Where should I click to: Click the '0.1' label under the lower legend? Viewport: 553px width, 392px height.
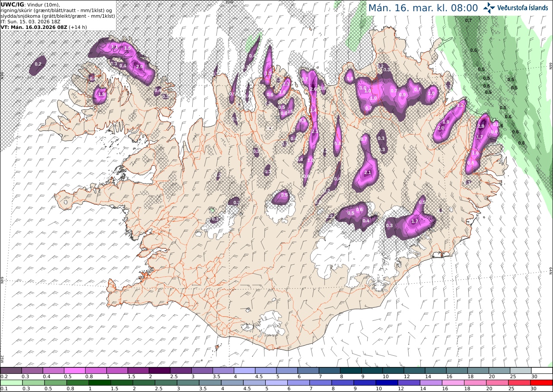3,389
